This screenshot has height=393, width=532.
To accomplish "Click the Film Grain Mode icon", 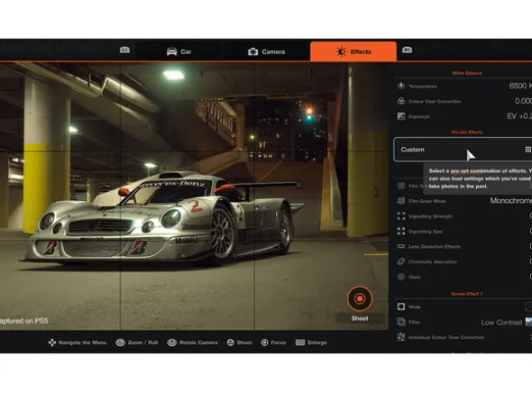I will [x=401, y=201].
